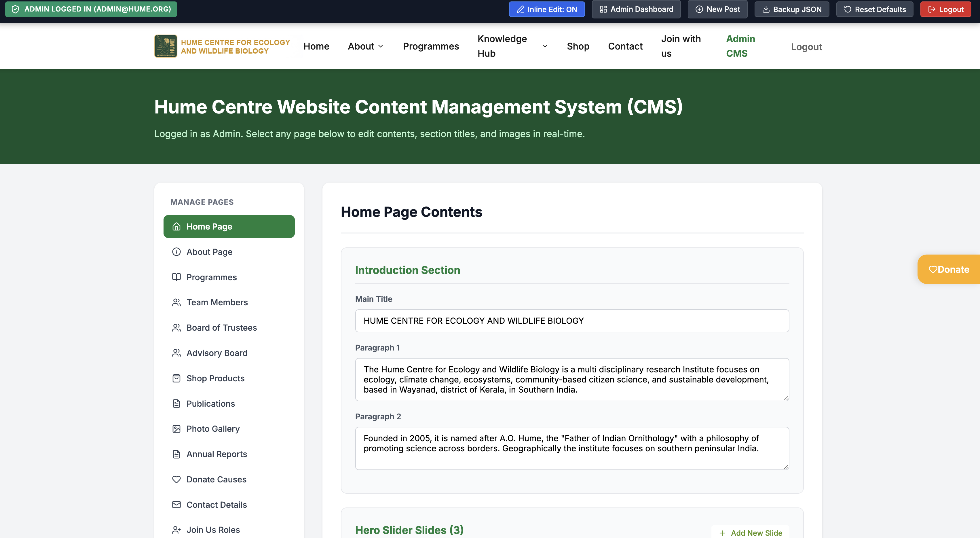Viewport: 980px width, 538px height.
Task: Click the Add New Slide button
Action: coord(750,532)
